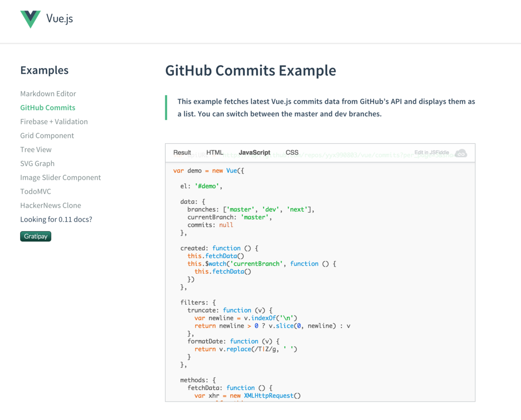Switch to the Result tab
The image size is (521, 420).
(x=182, y=153)
